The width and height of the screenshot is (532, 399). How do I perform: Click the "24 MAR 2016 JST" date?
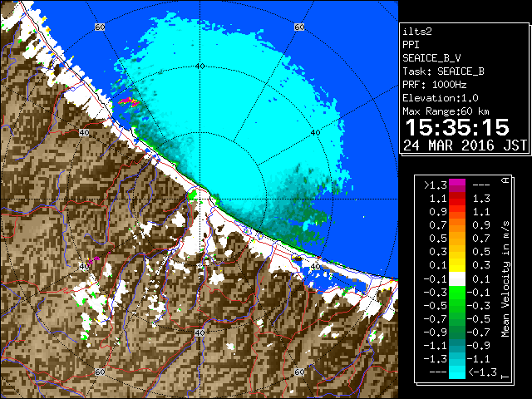click(465, 145)
